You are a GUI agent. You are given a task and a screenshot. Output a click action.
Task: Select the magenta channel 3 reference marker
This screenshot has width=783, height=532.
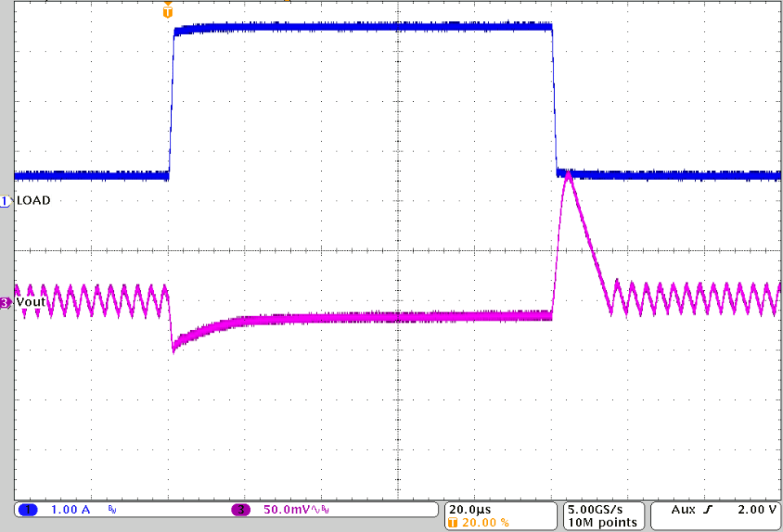(x=4, y=301)
